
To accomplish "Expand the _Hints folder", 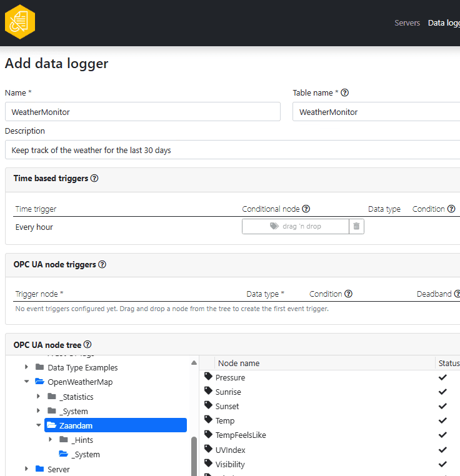I will pos(51,439).
